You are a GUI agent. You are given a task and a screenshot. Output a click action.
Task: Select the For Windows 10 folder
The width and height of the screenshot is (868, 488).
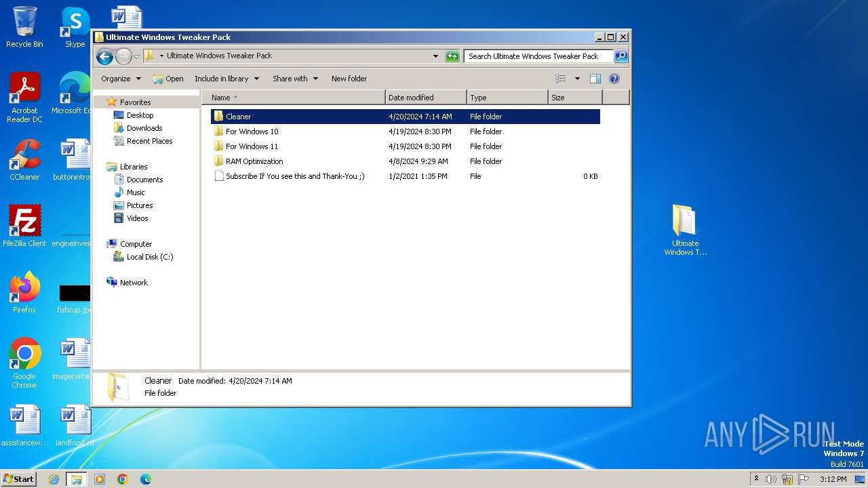pyautogui.click(x=405, y=131)
